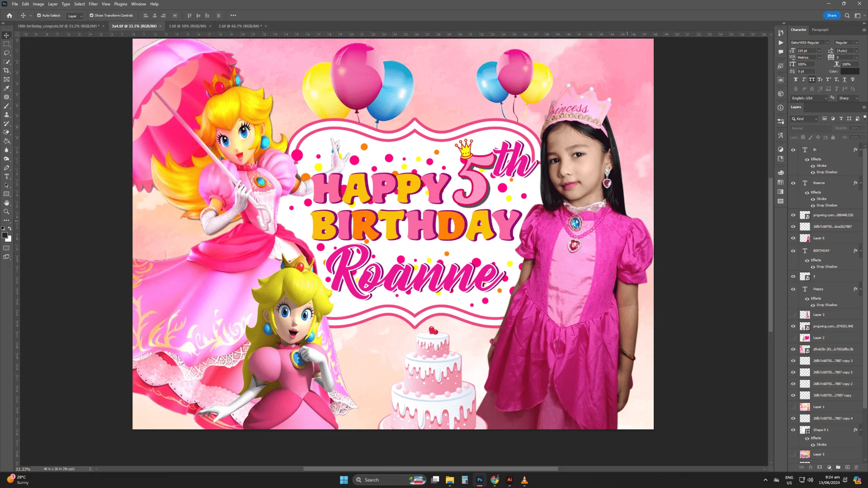Open the anti-aliasing Sharp dropdown
Image resolution: width=868 pixels, height=488 pixels.
(848, 98)
